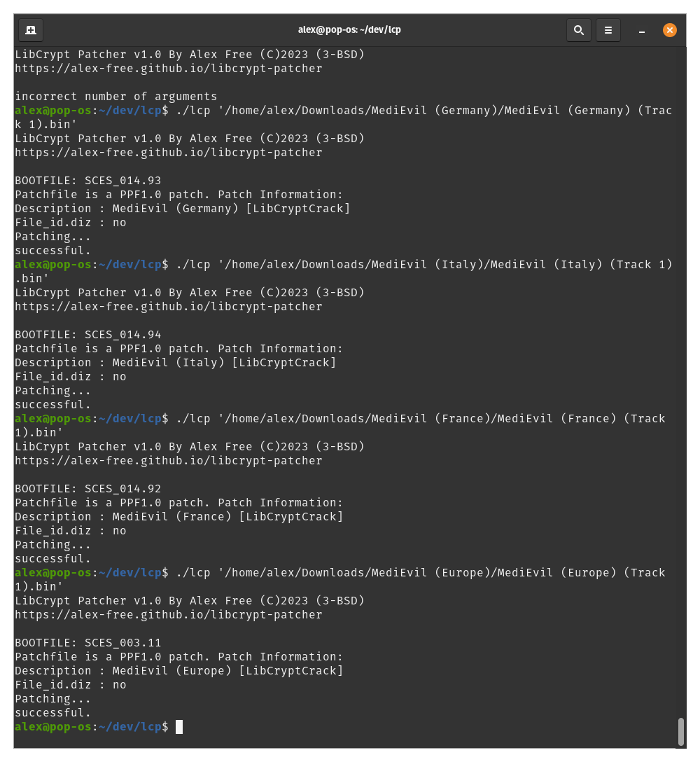Click the URL below the Europe command
Screen dimensions: 700x762
(x=169, y=615)
